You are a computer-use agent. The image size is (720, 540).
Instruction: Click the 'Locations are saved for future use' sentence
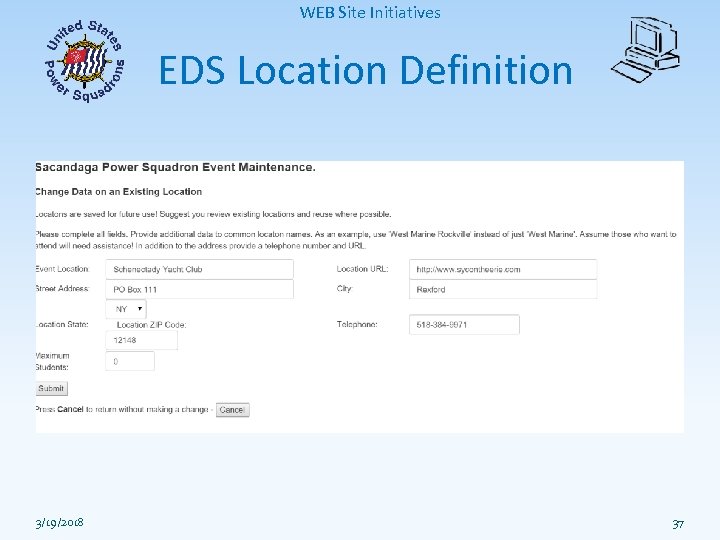coord(214,214)
